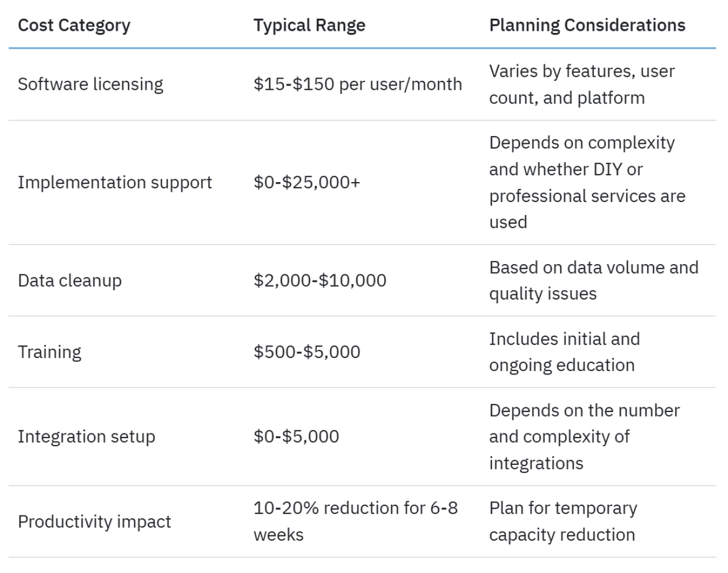This screenshot has width=728, height=573.
Task: Click the Typical Range column header
Action: pos(309,25)
